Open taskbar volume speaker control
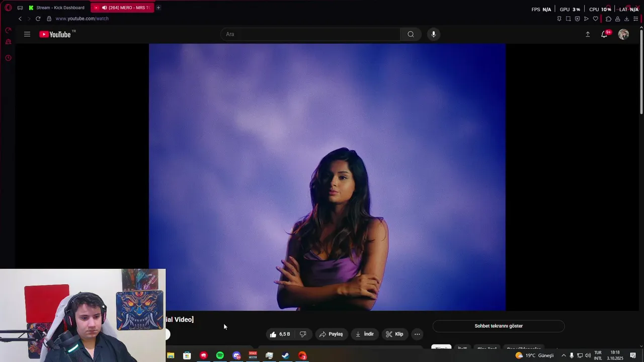This screenshot has height=362, width=644. [588, 355]
